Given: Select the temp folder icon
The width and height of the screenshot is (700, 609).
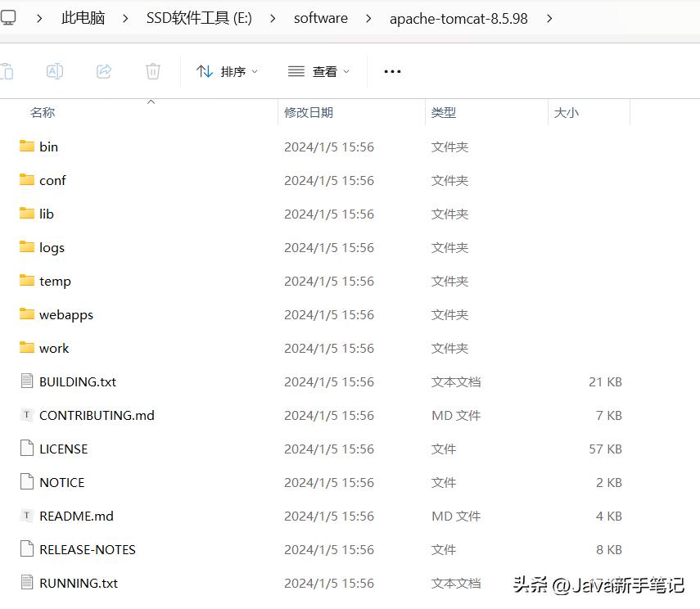Looking at the screenshot, I should pos(27,280).
